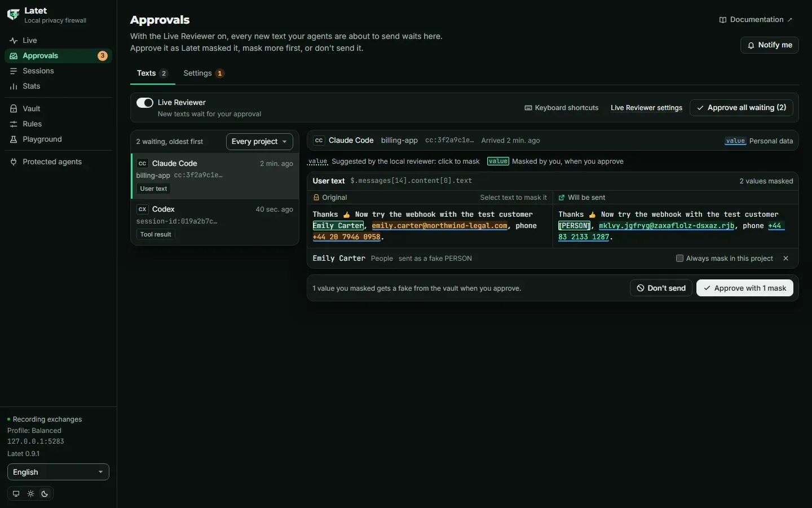Click the email emily.carter@northwind-legal.com
This screenshot has width=812, height=508.
[x=440, y=226]
